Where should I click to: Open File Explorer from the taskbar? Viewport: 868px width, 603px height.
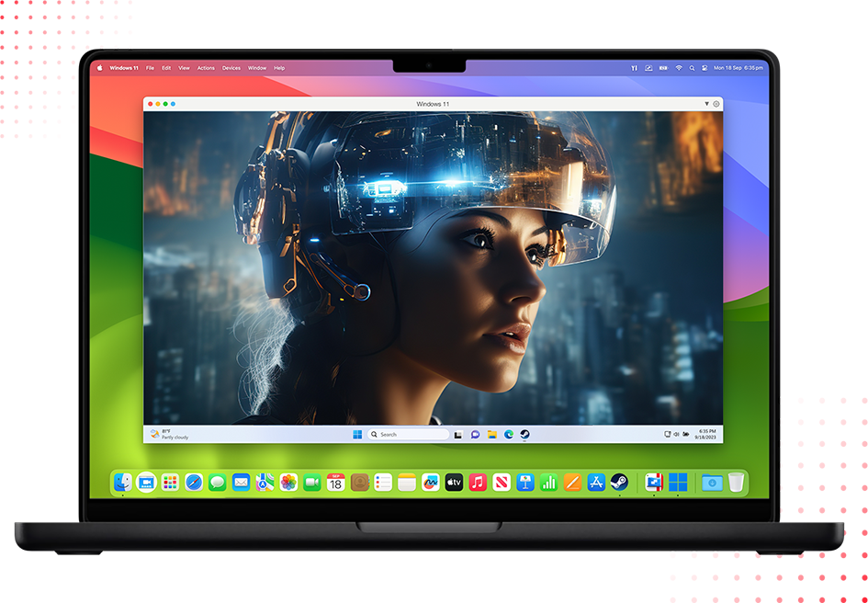pos(493,434)
